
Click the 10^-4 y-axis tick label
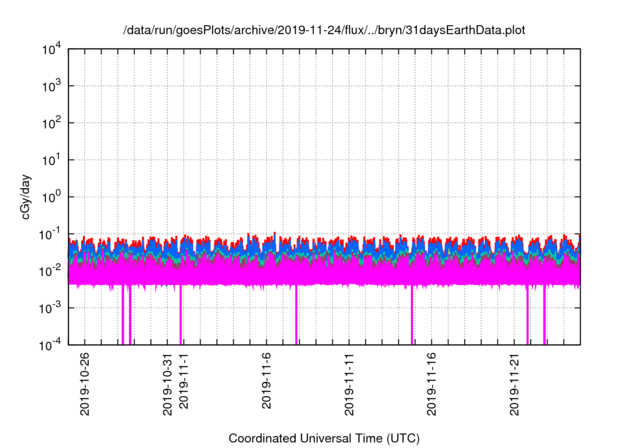point(51,346)
